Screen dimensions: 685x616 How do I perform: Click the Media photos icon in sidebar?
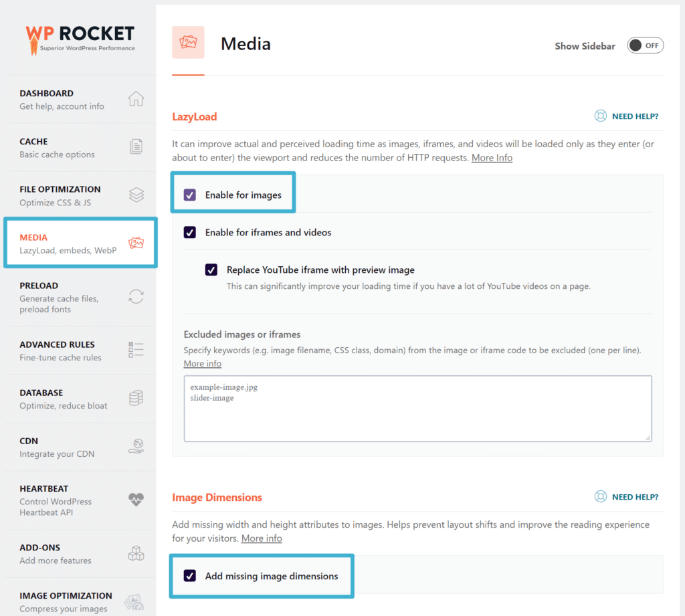(x=136, y=243)
